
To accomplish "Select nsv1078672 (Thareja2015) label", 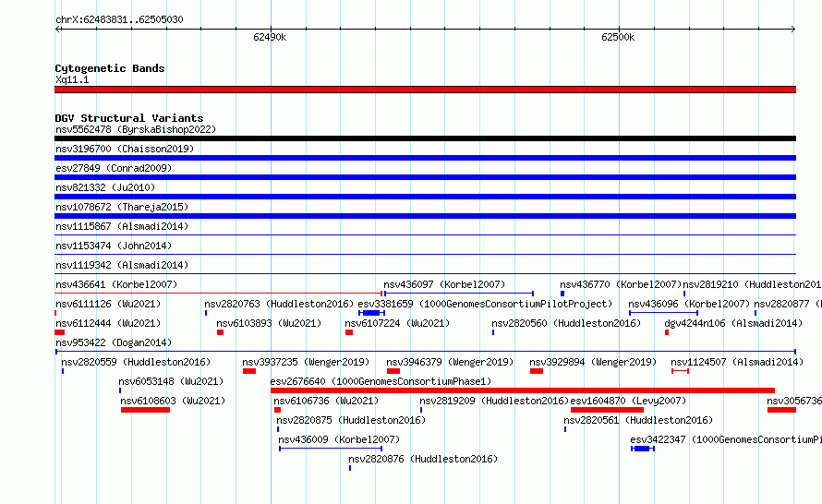I will click(x=122, y=207).
